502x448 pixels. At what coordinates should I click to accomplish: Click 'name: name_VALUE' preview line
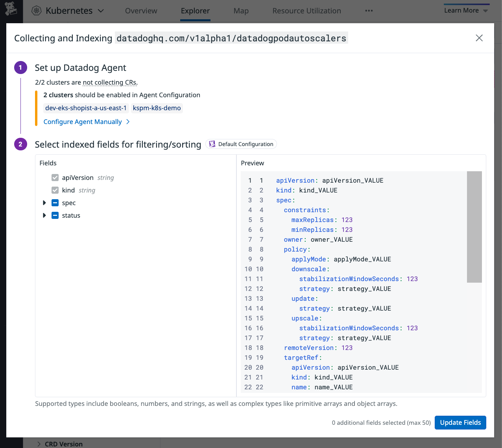[322, 387]
